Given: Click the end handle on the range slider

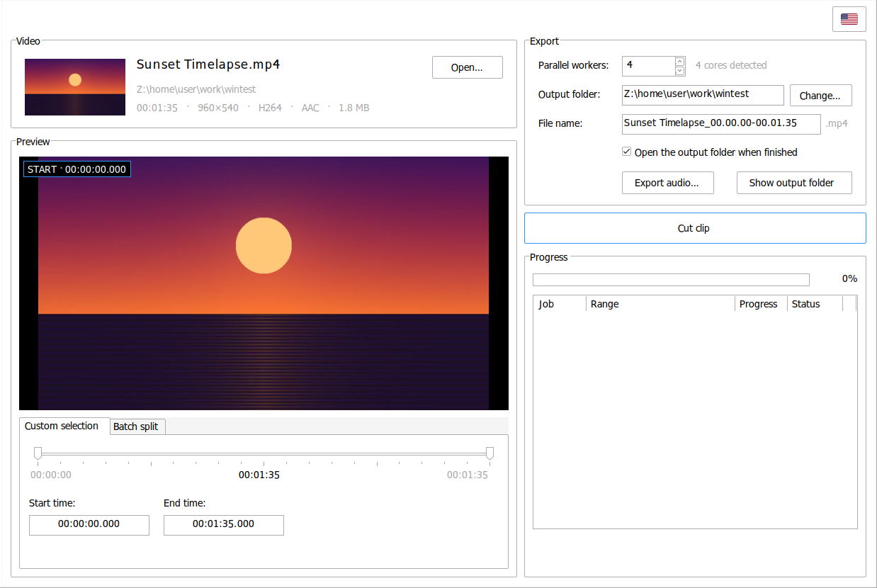Looking at the screenshot, I should tap(490, 453).
